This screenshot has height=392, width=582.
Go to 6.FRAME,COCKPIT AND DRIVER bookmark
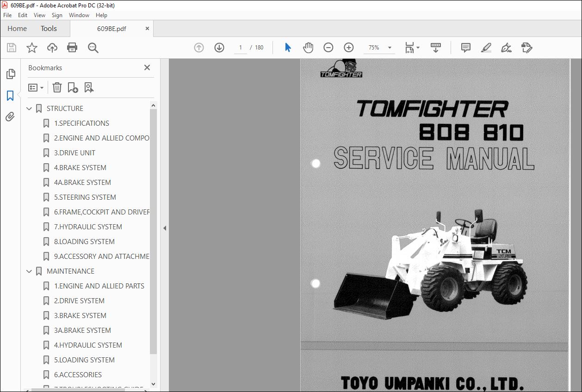point(102,212)
